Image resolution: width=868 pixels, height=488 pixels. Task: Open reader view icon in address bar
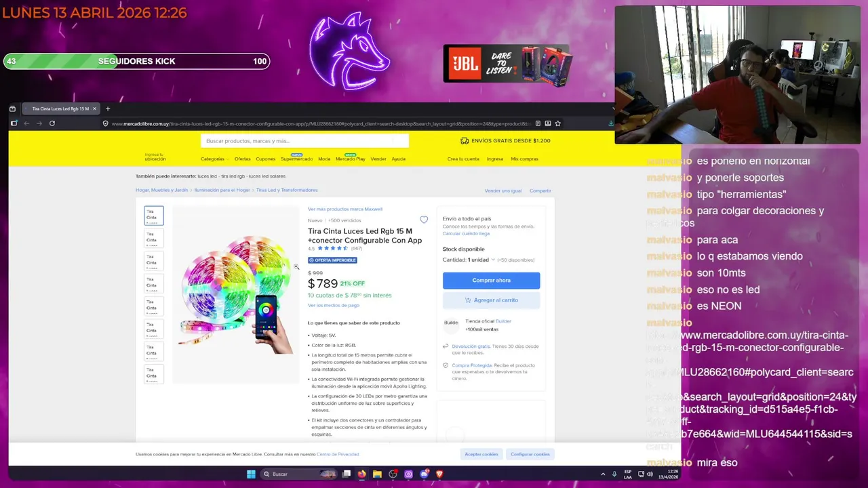point(538,123)
